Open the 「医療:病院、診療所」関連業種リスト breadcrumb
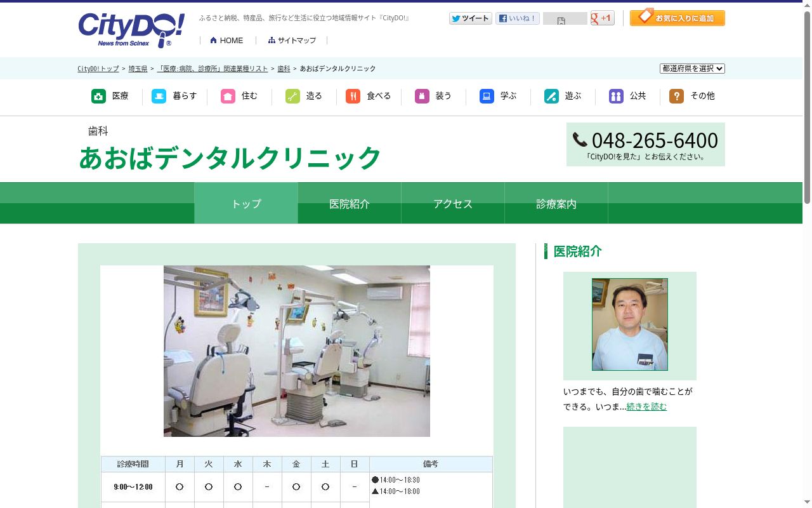Viewport: 812px width, 508px height. [213, 69]
